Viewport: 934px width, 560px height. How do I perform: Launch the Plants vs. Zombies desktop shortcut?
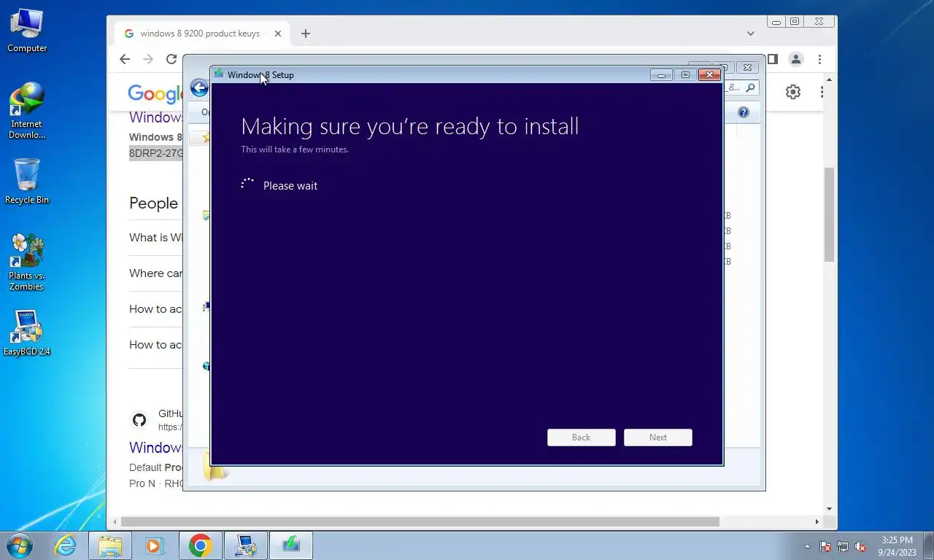[x=27, y=262]
